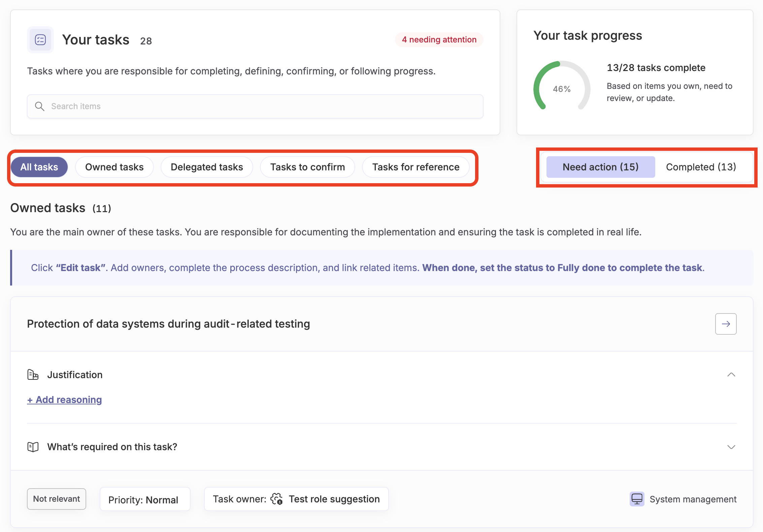
Task: Collapse the Justification section chevron
Action: tap(731, 375)
